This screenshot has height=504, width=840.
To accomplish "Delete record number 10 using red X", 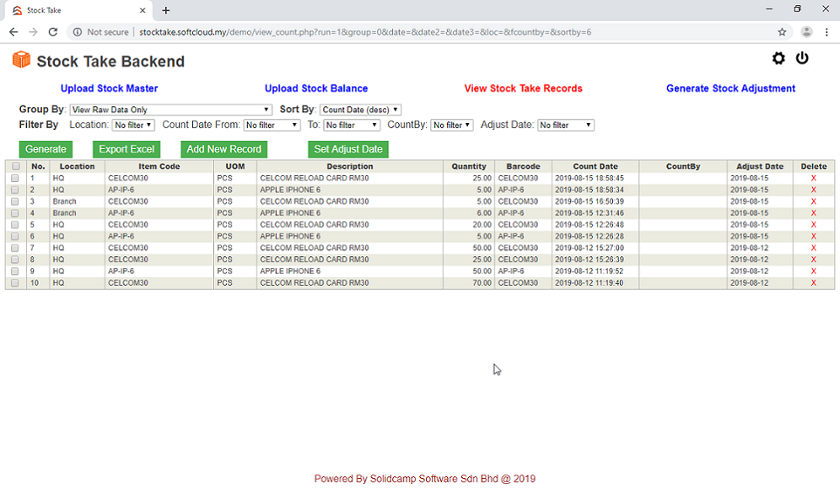I will tap(813, 283).
